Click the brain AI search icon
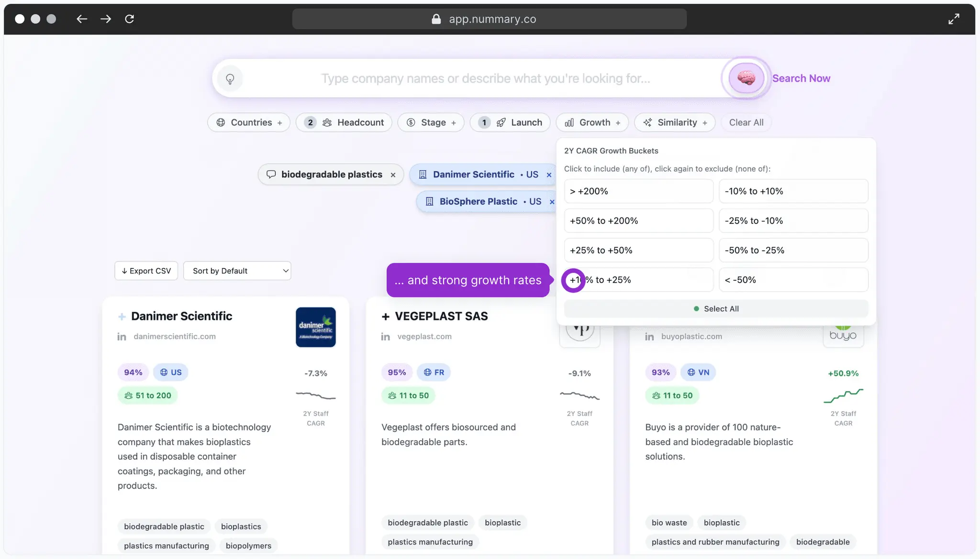This screenshot has height=559, width=980. tap(746, 77)
